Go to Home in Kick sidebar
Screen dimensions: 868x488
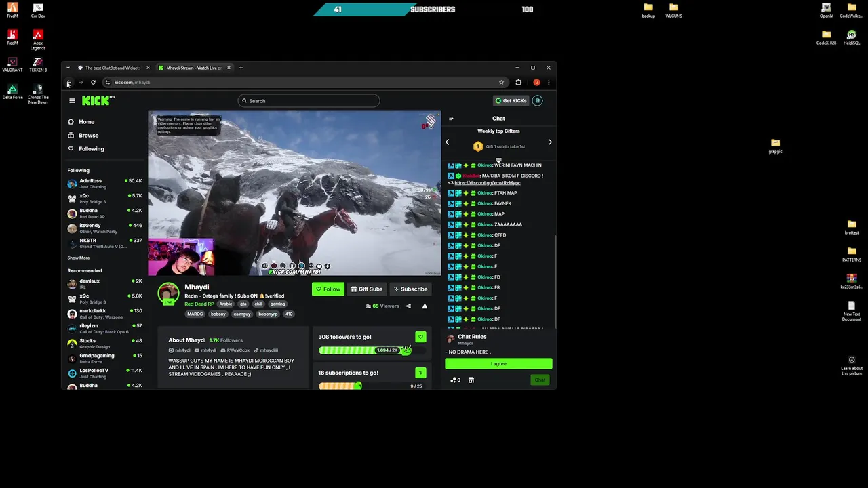click(81, 122)
